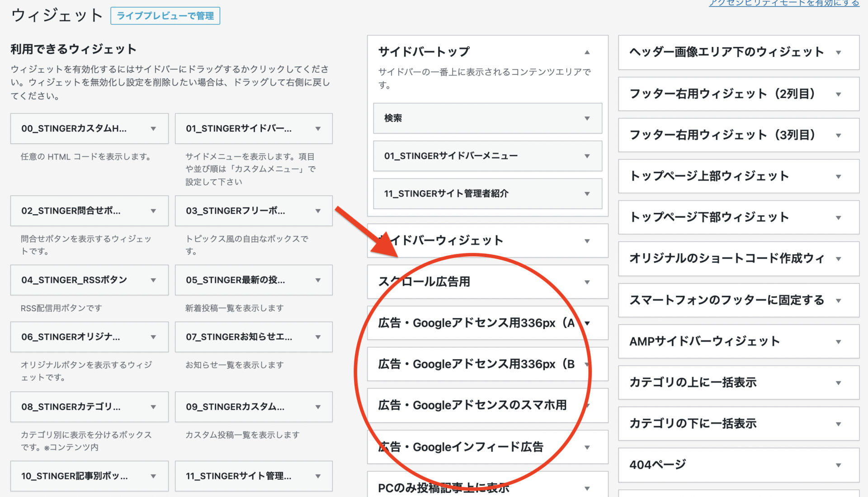Click the サイドバートップ heading text
The height and width of the screenshot is (497, 868).
[x=424, y=52]
